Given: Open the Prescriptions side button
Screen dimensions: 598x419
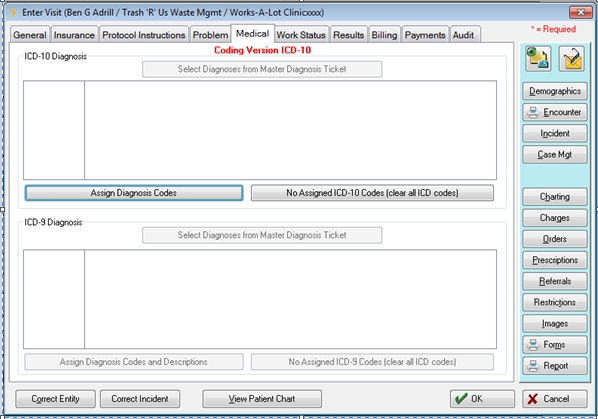Looking at the screenshot, I should click(555, 260).
